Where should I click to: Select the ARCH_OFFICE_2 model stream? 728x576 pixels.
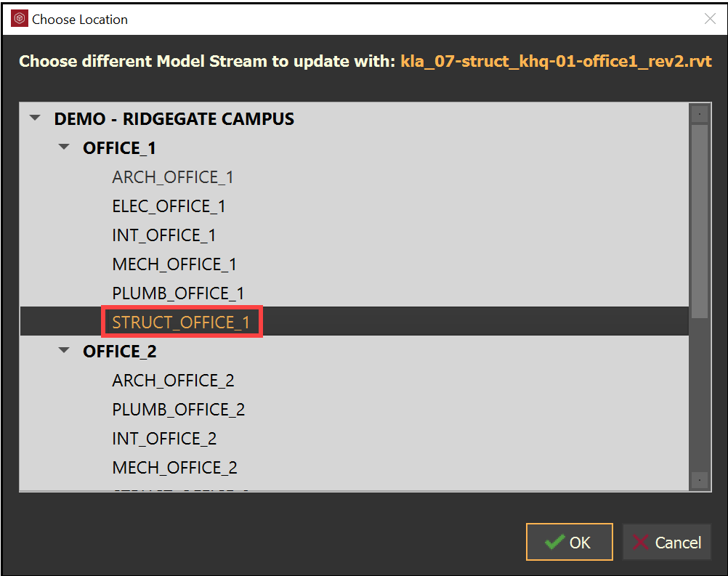coord(173,381)
